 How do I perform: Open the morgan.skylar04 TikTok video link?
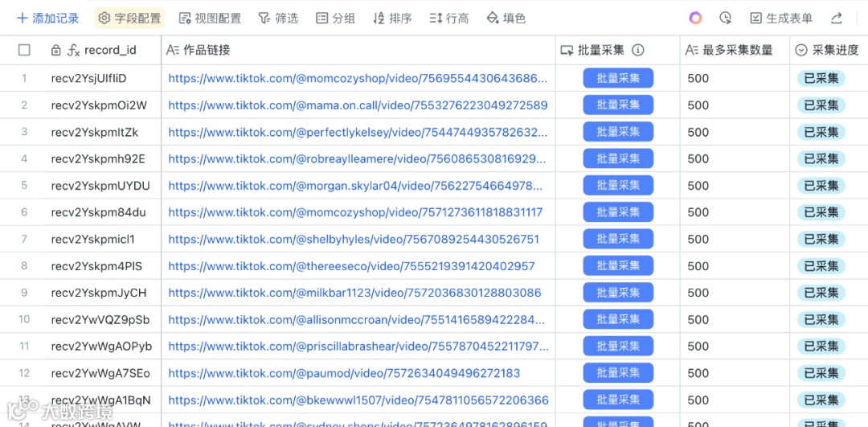coord(356,186)
